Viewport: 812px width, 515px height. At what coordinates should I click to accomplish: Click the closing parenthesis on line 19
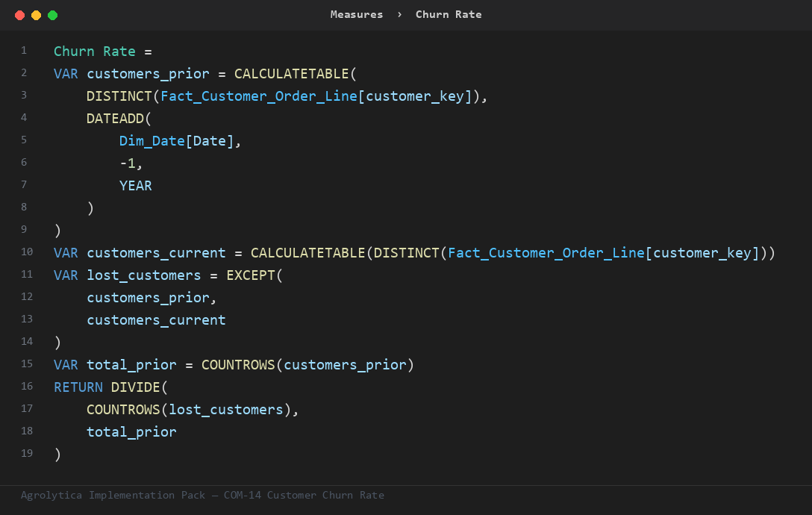coord(57,455)
